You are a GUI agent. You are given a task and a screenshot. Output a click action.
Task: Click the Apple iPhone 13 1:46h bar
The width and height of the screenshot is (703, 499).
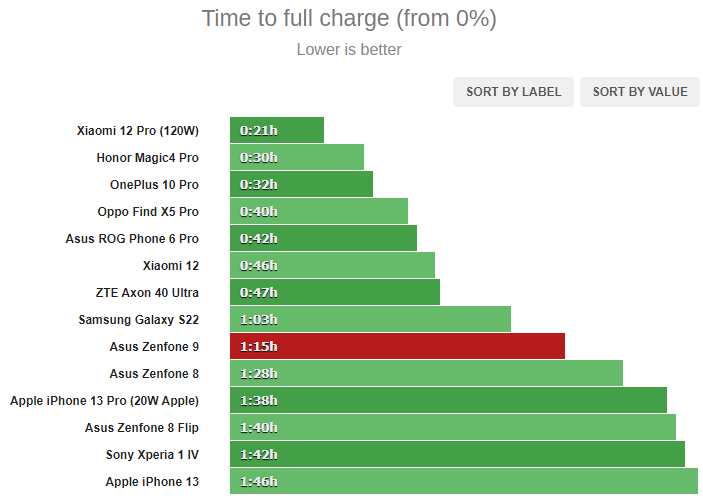pos(464,481)
